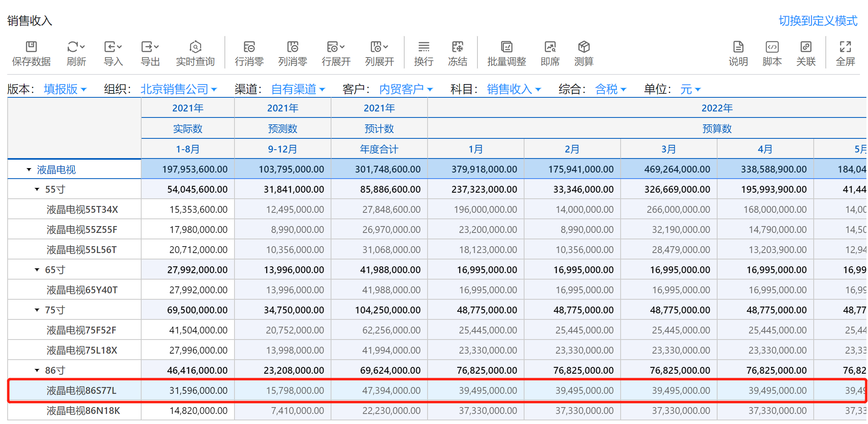
Task: Toggle line wrap (换行) icon
Action: [424, 47]
